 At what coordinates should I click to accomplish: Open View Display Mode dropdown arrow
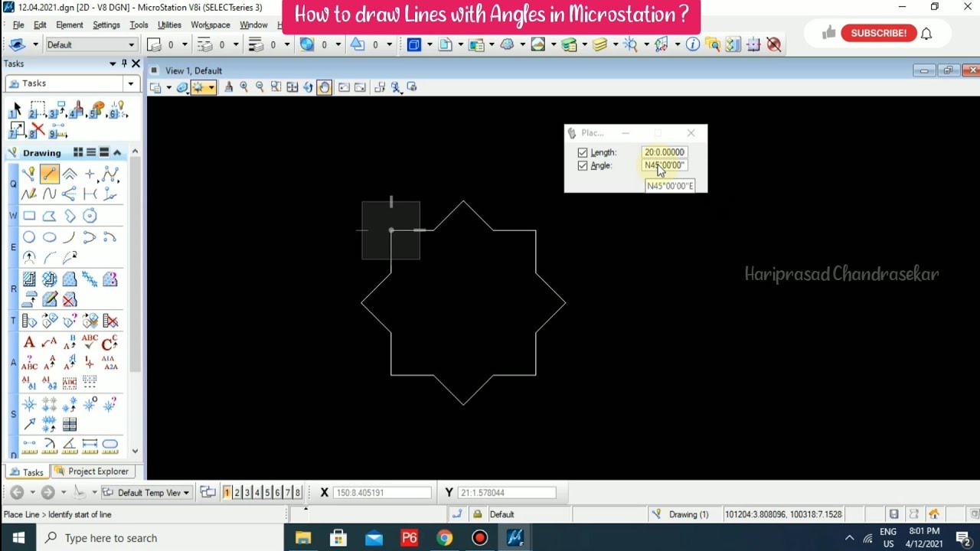[x=211, y=87]
